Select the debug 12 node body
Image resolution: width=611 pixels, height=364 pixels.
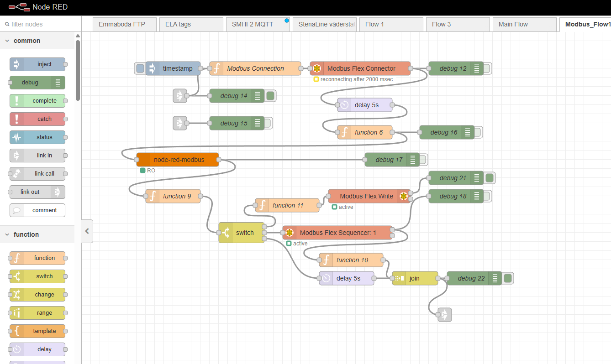click(x=456, y=68)
